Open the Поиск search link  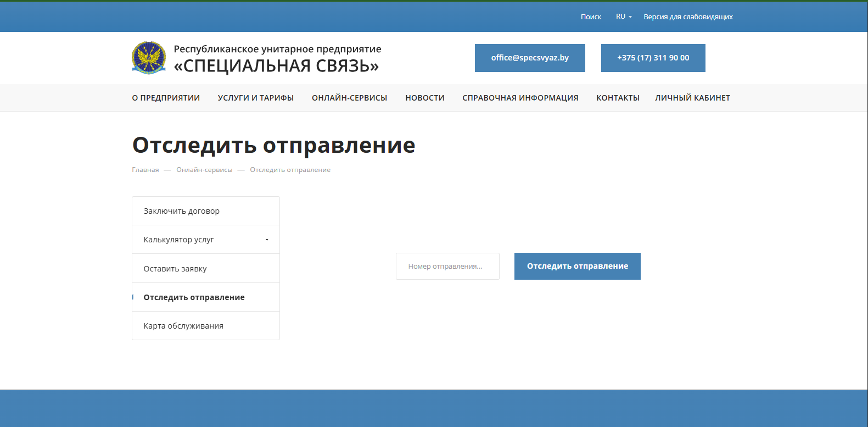coord(591,17)
